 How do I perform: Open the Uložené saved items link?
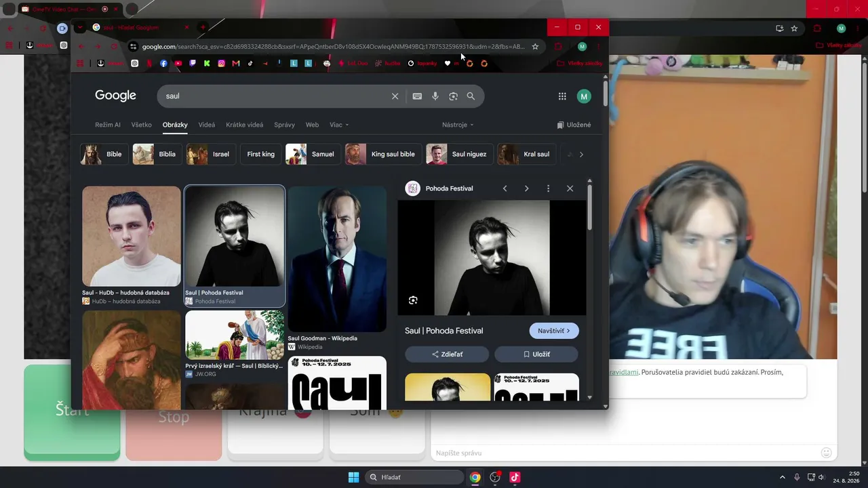[574, 125]
